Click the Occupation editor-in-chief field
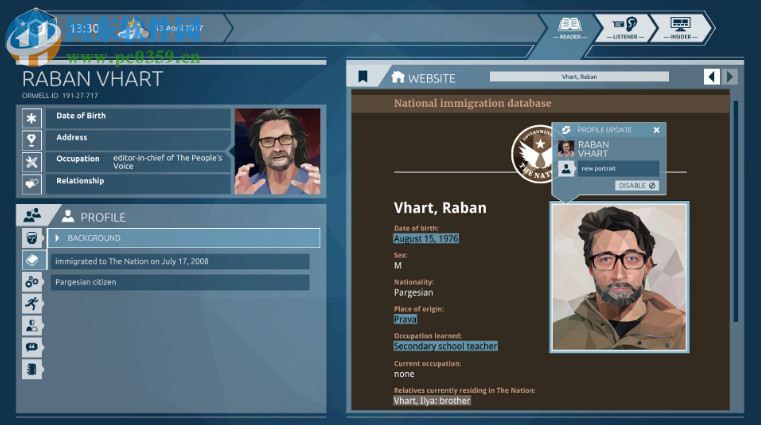Viewport: 761px width, 425px height. [x=138, y=162]
